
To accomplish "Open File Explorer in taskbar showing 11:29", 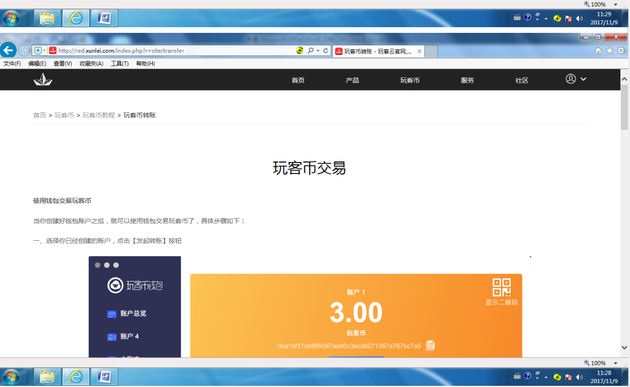I will (47, 18).
